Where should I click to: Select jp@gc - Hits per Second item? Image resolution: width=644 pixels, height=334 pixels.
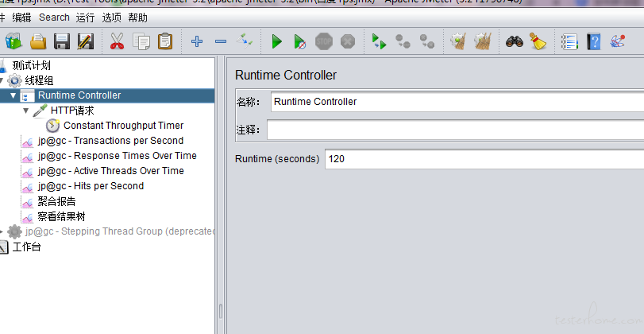click(91, 186)
